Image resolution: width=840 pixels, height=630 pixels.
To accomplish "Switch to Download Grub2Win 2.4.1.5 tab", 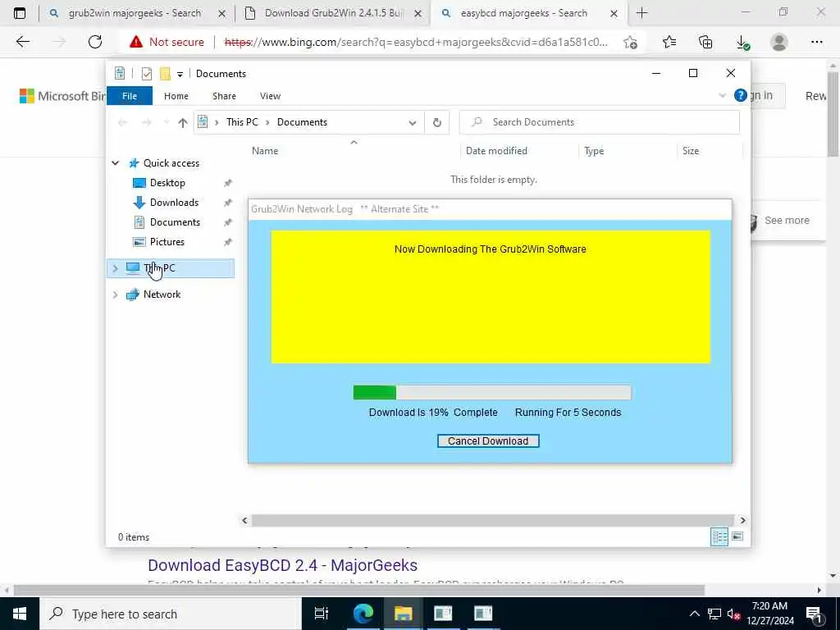I will tap(332, 13).
